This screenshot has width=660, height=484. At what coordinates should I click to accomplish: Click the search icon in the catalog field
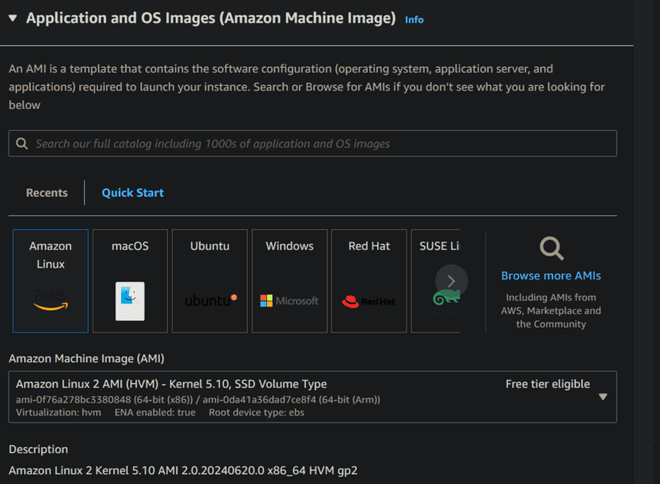point(22,144)
